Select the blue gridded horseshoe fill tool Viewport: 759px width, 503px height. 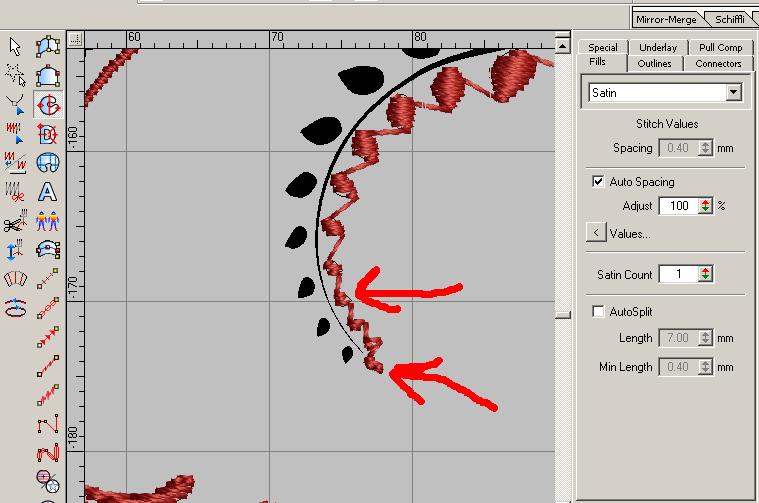click(48, 163)
